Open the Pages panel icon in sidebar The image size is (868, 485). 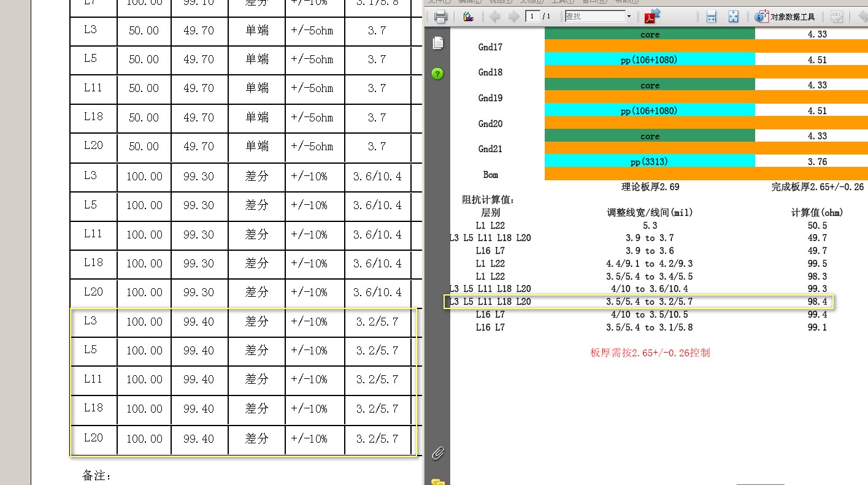tap(437, 43)
